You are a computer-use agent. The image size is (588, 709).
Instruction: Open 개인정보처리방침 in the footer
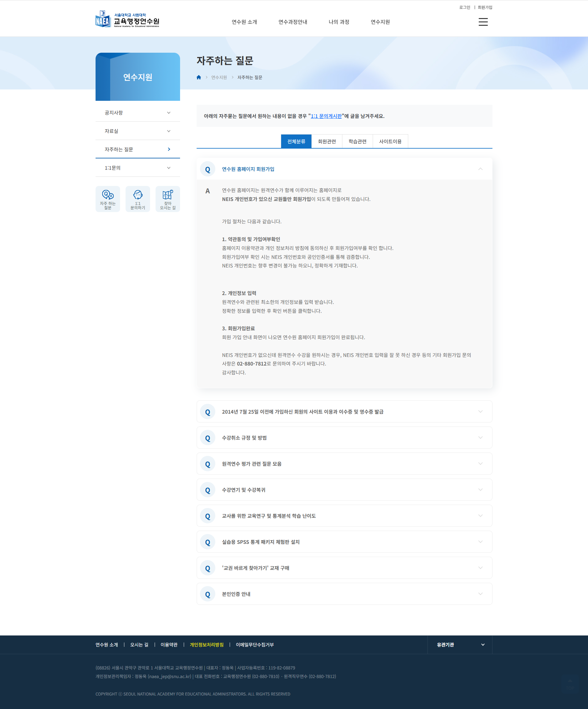click(207, 645)
